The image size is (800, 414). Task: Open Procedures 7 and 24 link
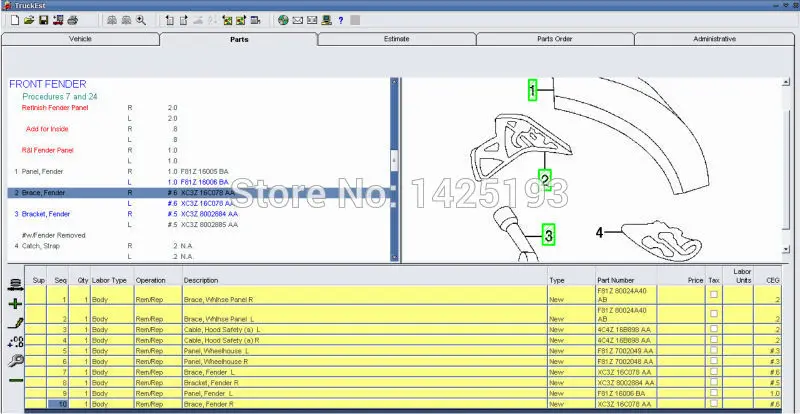click(x=60, y=96)
